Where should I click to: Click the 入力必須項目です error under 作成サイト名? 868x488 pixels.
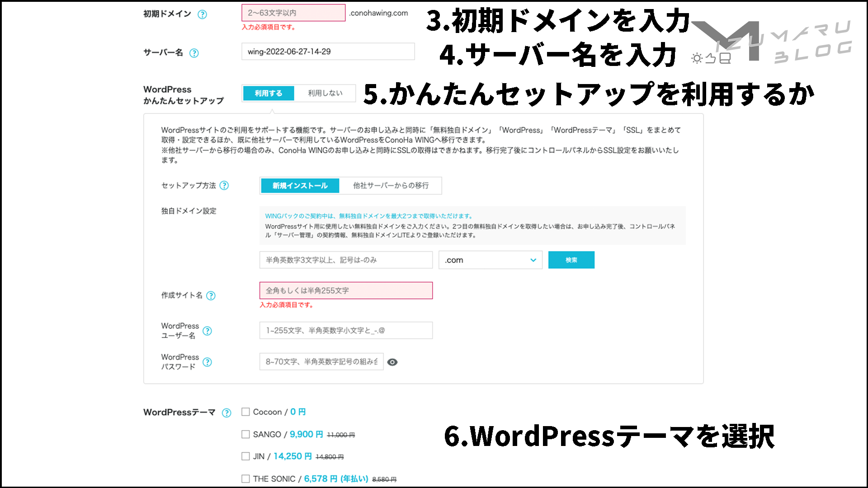pos(286,305)
